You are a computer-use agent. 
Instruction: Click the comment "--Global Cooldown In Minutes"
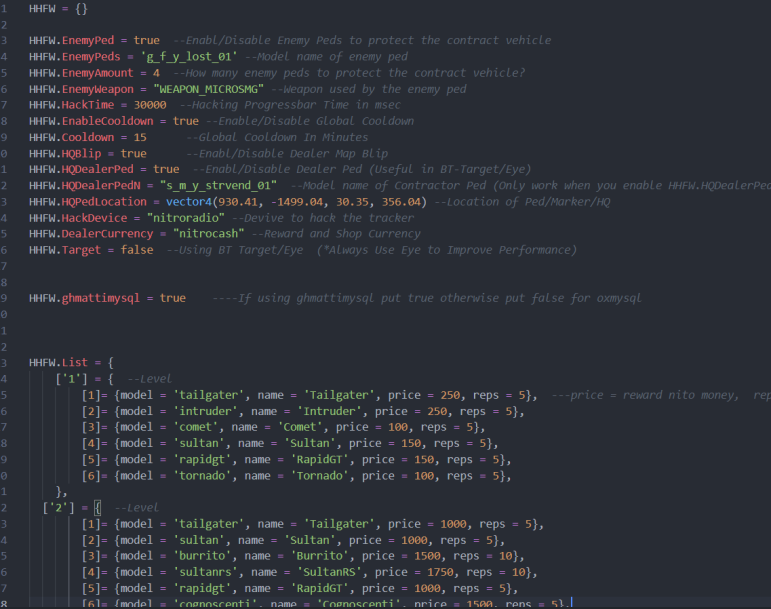[277, 137]
